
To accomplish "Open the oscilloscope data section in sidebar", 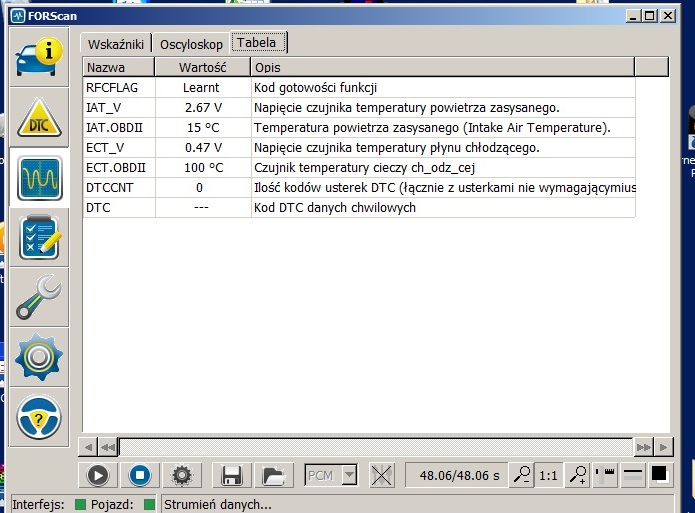I will click(x=40, y=178).
